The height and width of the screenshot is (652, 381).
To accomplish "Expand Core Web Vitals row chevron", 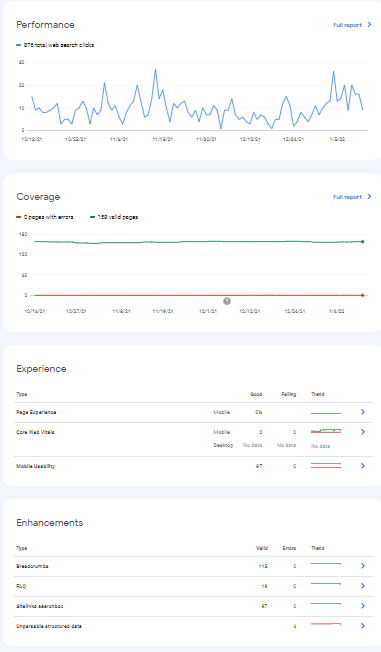I will click(363, 432).
